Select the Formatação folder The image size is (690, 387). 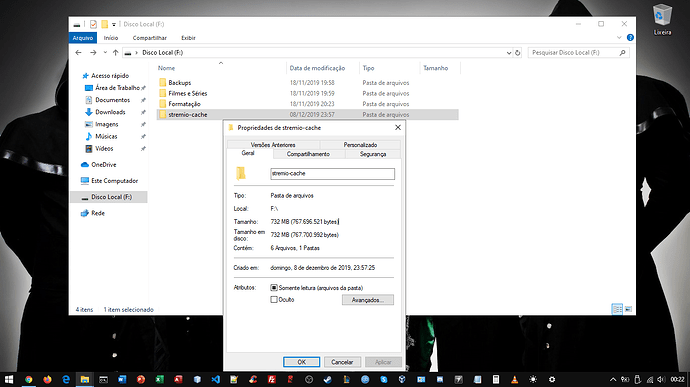coord(184,104)
